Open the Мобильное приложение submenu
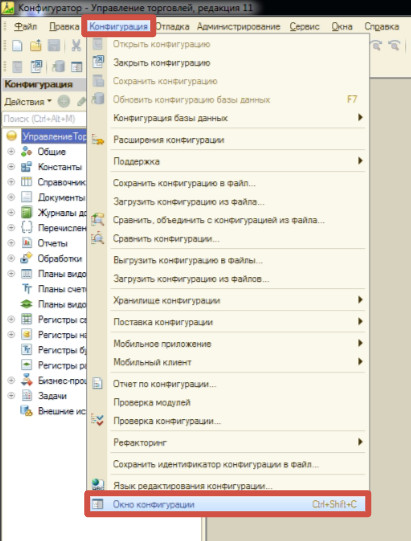Screen dimensions: 411x541 point(228,344)
